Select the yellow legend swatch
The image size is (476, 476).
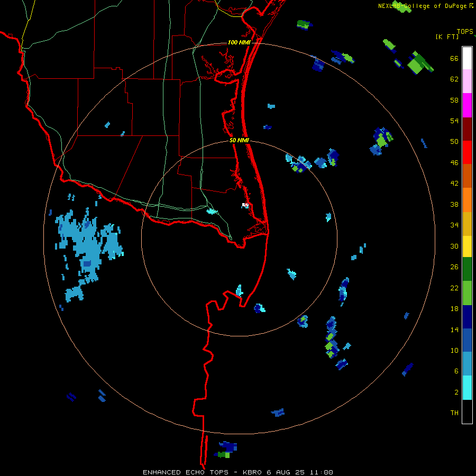(467, 246)
